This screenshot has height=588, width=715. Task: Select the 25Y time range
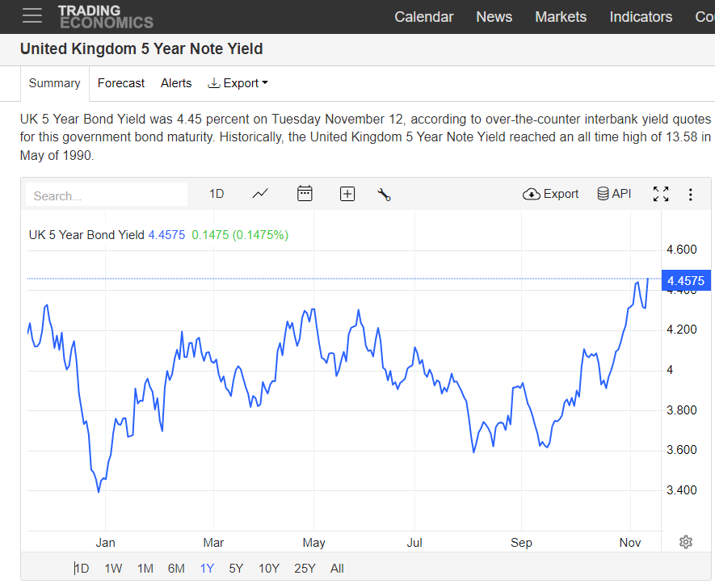coord(305,569)
